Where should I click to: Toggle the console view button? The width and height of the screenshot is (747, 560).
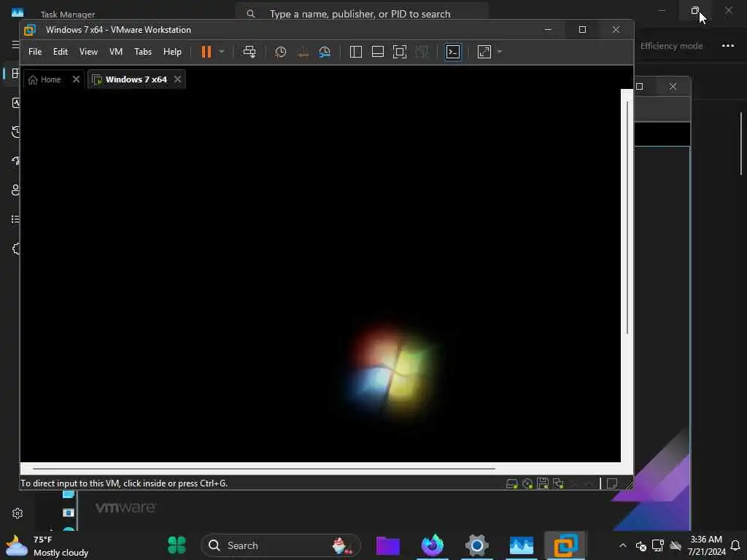[452, 52]
